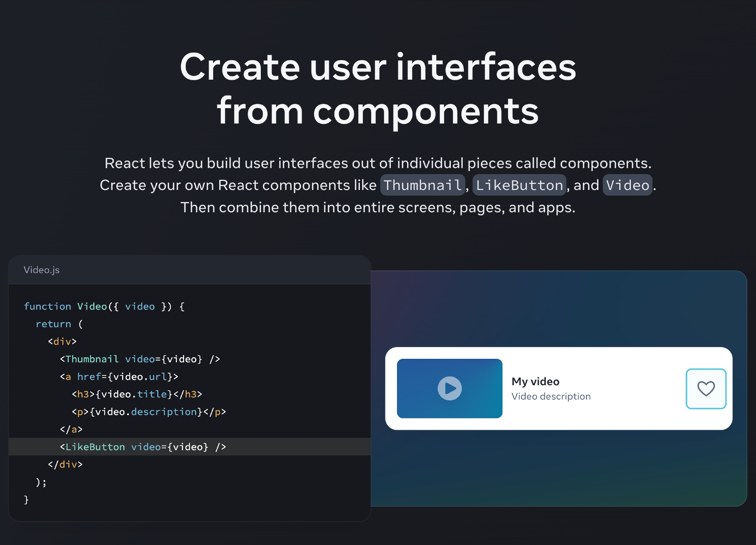Click the a href video.url line
756x545 pixels.
point(119,377)
